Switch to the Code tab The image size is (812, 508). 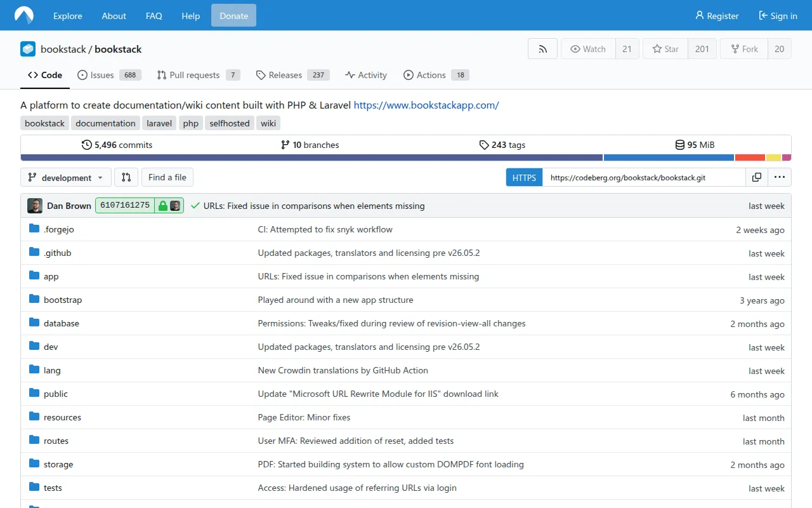pos(45,75)
